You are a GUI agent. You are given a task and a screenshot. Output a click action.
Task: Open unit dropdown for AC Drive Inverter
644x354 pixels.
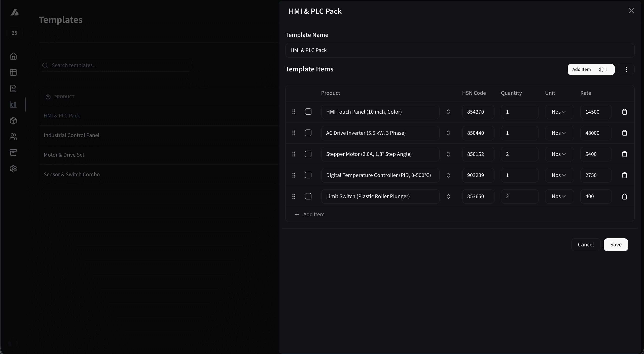pos(559,133)
